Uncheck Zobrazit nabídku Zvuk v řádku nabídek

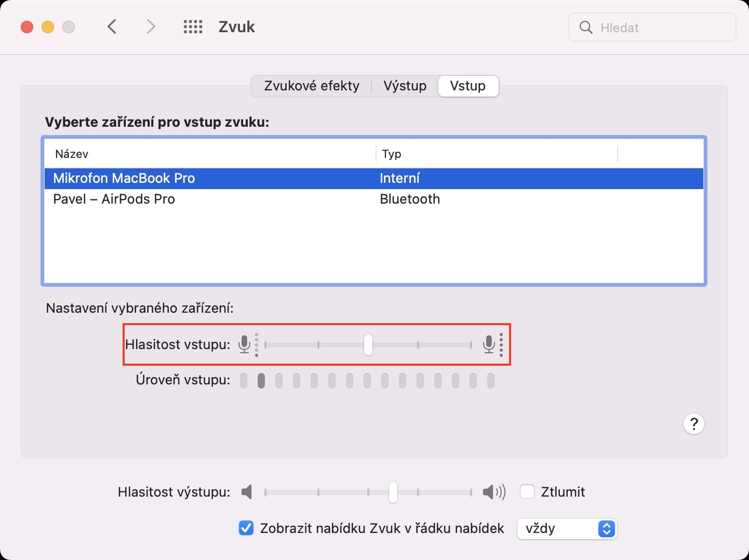coord(246,528)
